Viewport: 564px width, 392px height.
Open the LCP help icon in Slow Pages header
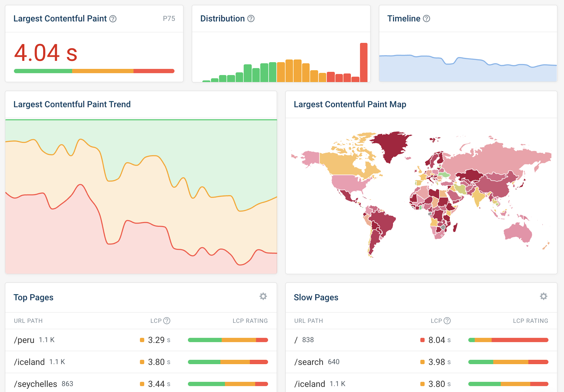tap(447, 320)
